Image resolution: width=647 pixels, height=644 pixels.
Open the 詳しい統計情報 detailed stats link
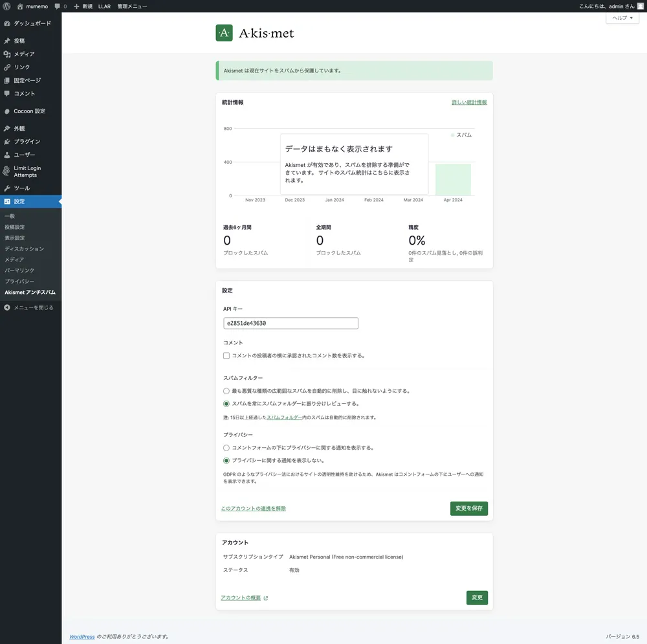click(x=469, y=102)
